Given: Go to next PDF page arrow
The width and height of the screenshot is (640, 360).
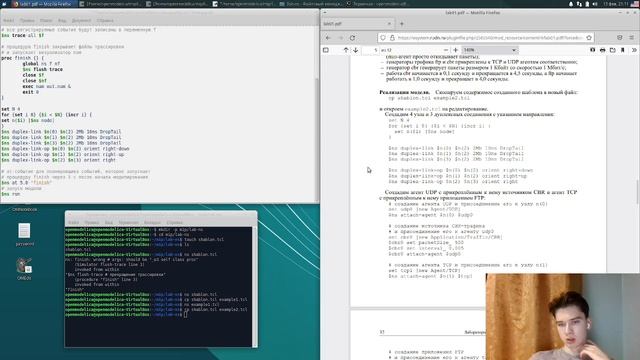Looking at the screenshot, I should tap(356, 50).
